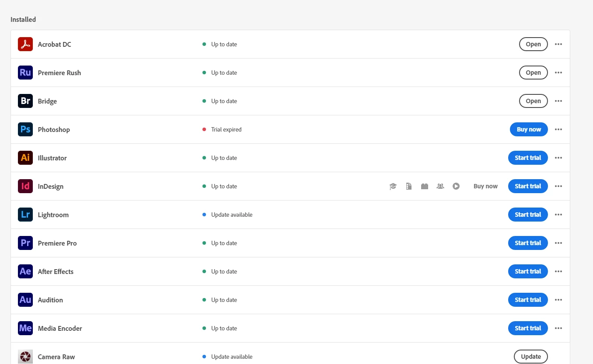Click Photoshop's Trial expired status
The width and height of the screenshot is (593, 364).
pos(226,129)
